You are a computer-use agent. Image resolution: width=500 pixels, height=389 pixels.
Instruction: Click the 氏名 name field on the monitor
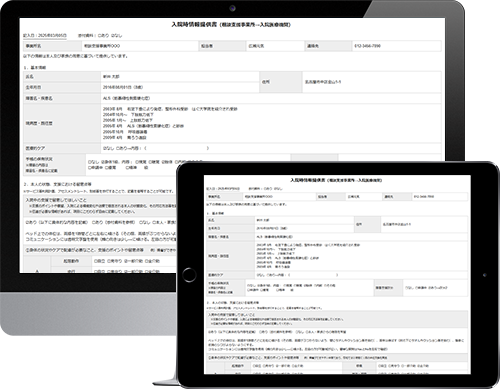pos(180,77)
